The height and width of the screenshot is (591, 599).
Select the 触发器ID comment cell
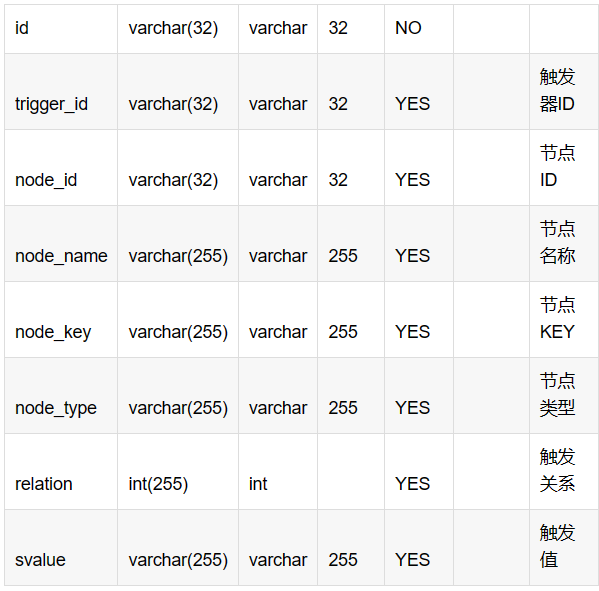pyautogui.click(x=564, y=92)
